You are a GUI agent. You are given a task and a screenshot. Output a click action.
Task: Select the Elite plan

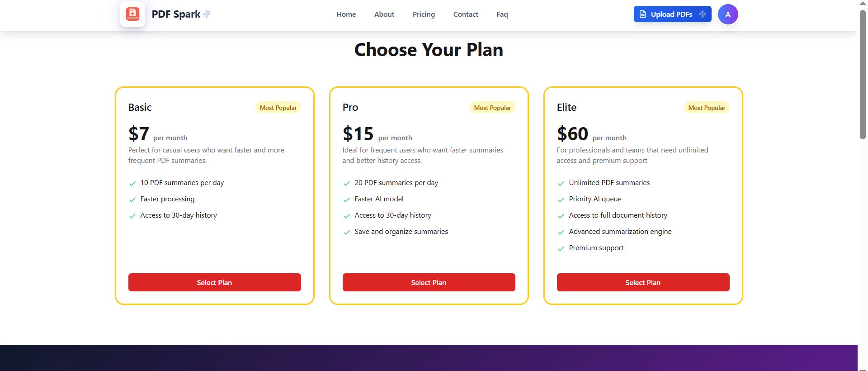[643, 282]
